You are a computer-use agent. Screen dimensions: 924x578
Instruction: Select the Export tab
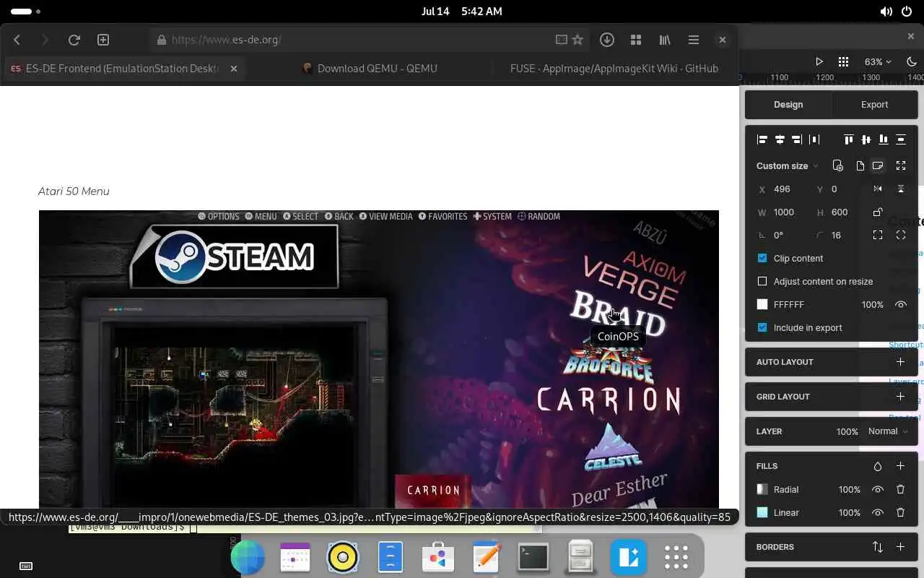874,105
